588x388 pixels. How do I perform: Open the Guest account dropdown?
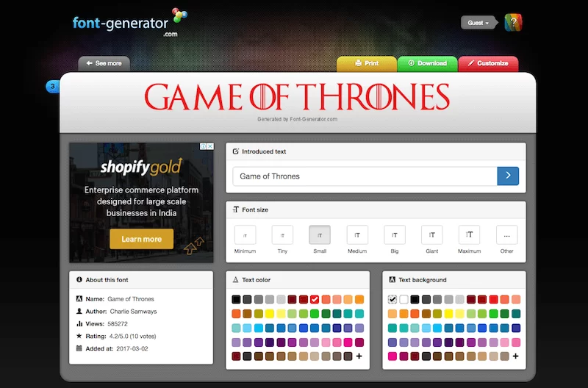coord(478,23)
